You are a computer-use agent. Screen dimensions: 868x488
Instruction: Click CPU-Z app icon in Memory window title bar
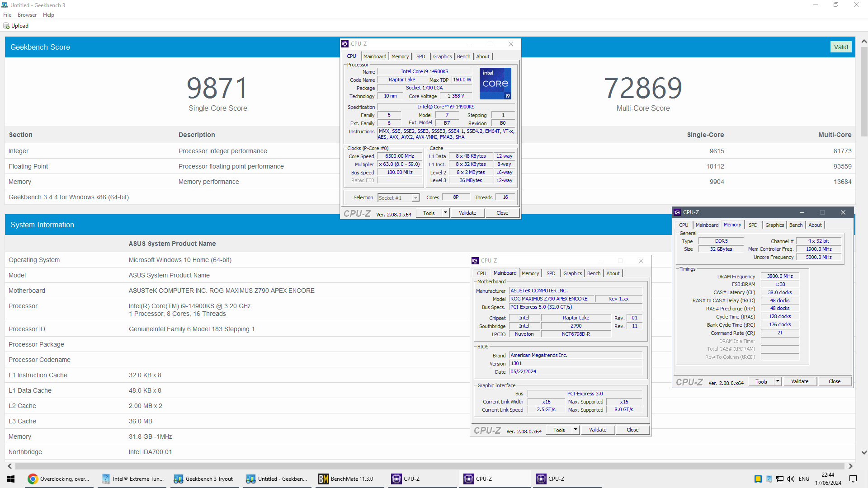pos(677,212)
